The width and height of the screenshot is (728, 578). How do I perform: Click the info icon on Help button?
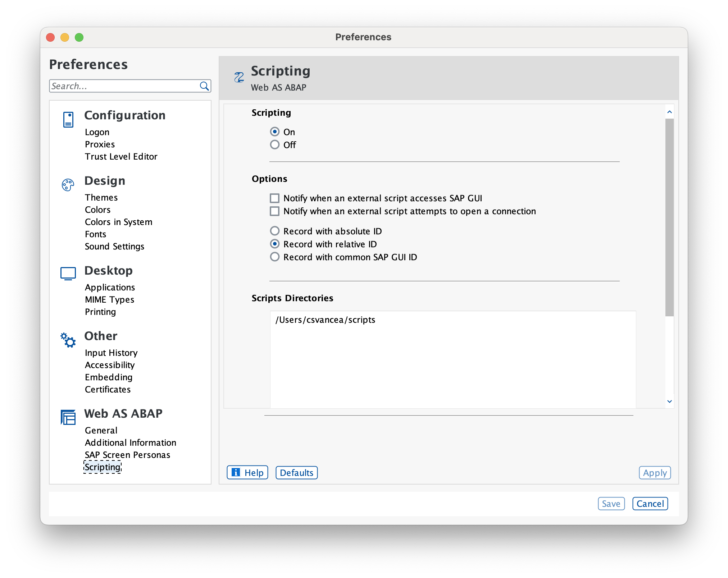[x=236, y=472]
